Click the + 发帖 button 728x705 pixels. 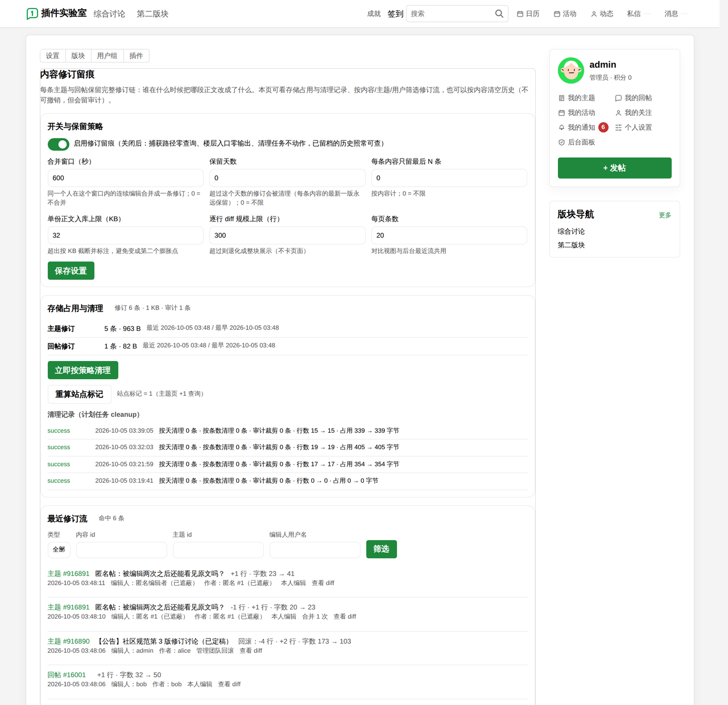[615, 168]
